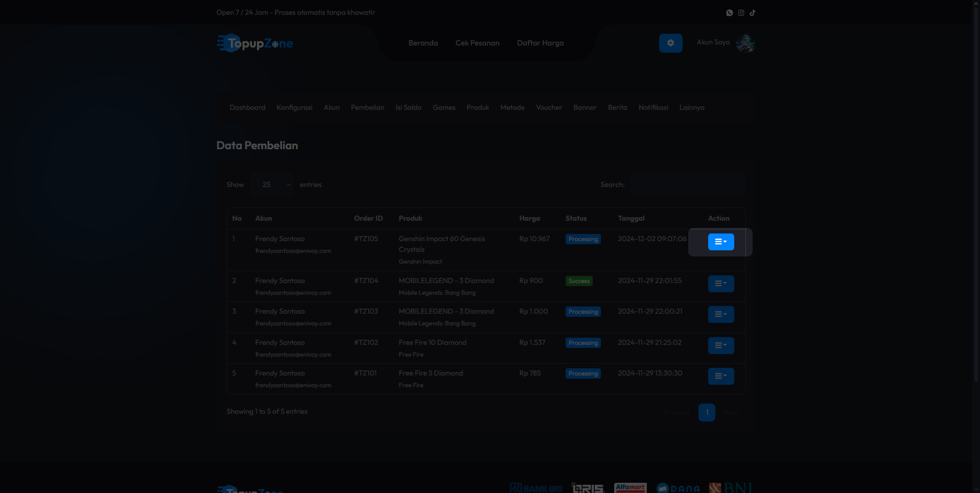This screenshot has height=493, width=980.
Task: Click the user avatar picture
Action: (x=745, y=43)
